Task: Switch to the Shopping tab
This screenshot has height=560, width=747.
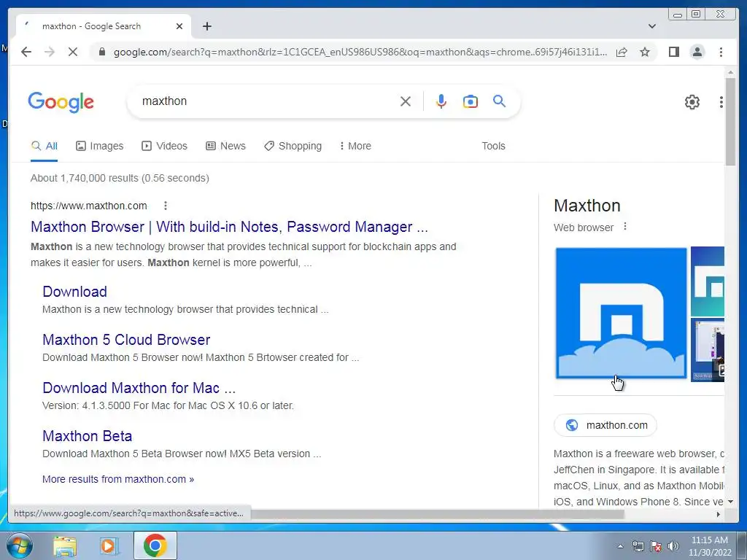Action: (293, 146)
